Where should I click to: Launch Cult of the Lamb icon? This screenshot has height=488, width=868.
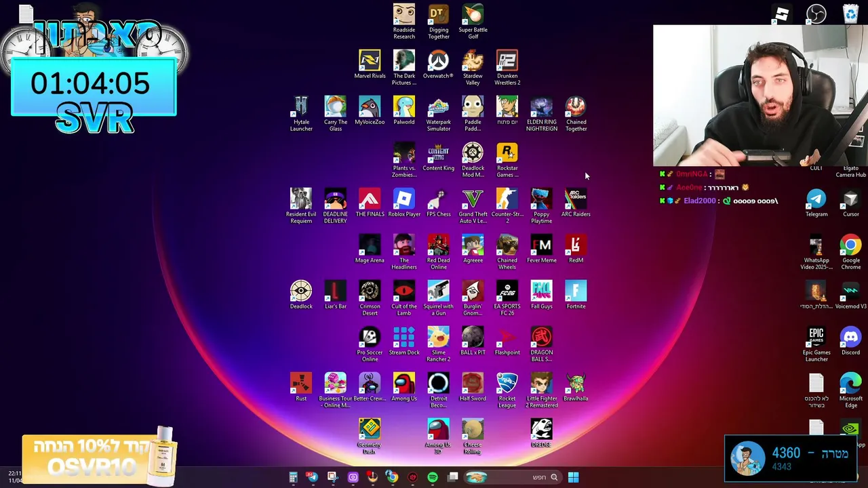tap(404, 298)
